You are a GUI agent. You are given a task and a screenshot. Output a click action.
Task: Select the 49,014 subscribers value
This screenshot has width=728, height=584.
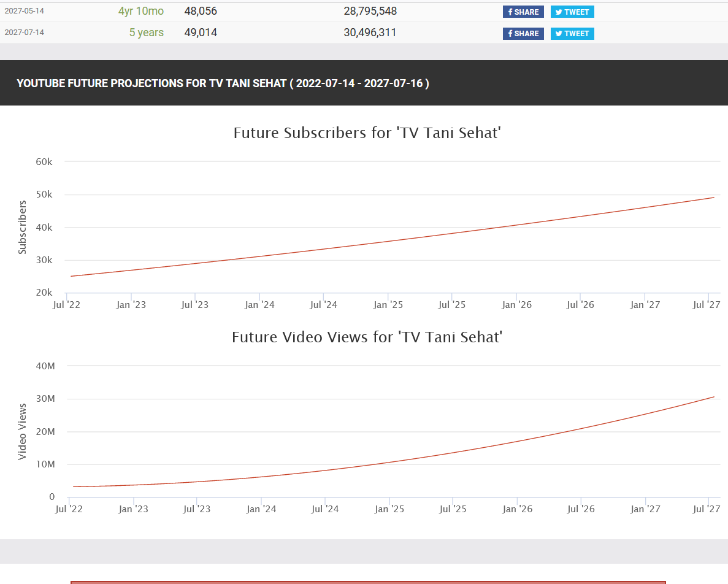click(x=201, y=33)
